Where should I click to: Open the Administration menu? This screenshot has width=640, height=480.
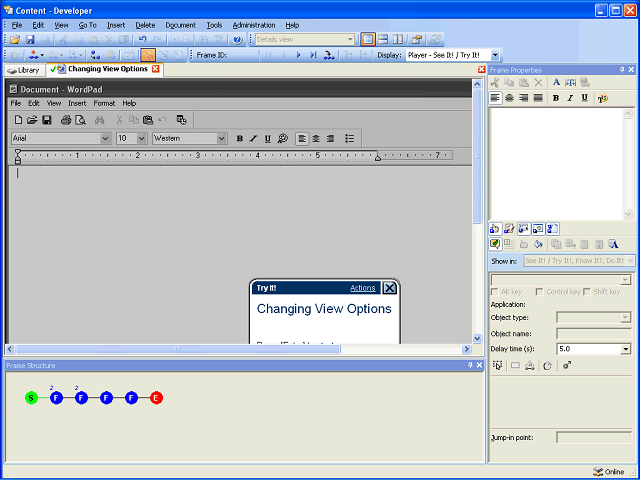point(254,25)
